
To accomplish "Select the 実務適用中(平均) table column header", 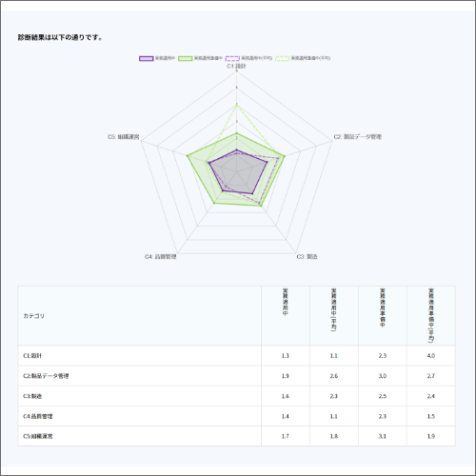I will click(x=334, y=309).
